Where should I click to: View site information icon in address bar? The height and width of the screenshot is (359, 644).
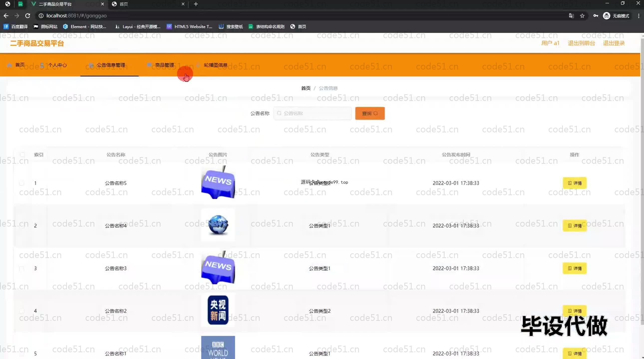click(x=41, y=16)
